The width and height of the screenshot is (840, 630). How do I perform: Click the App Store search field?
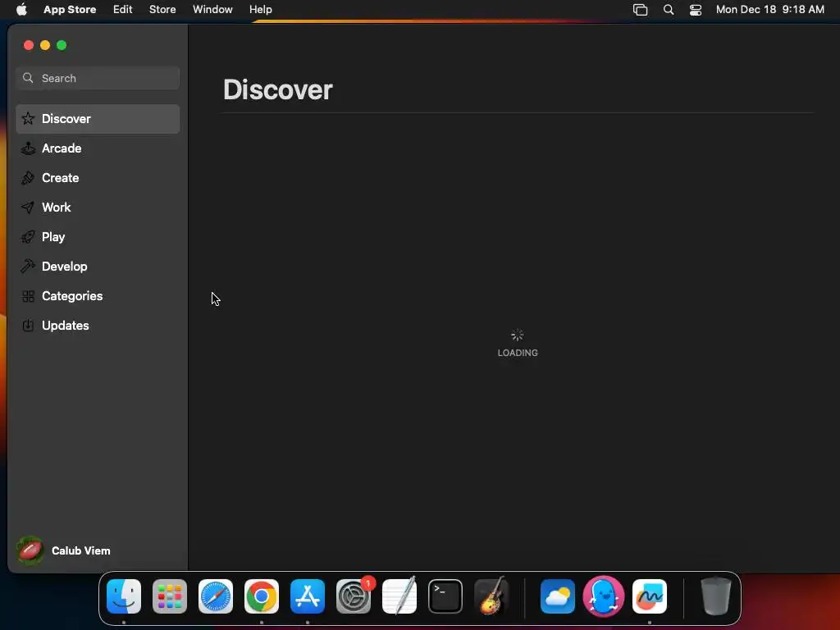98,78
